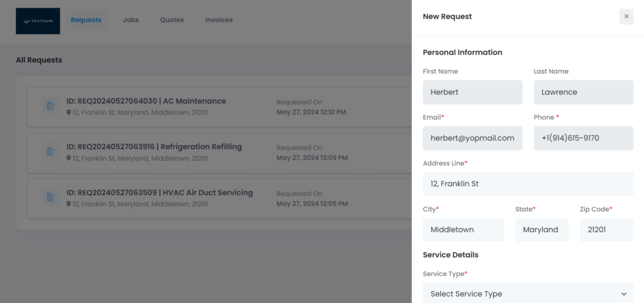The height and width of the screenshot is (303, 644).
Task: Click the AC Maintenance request document icon
Action: (x=51, y=106)
